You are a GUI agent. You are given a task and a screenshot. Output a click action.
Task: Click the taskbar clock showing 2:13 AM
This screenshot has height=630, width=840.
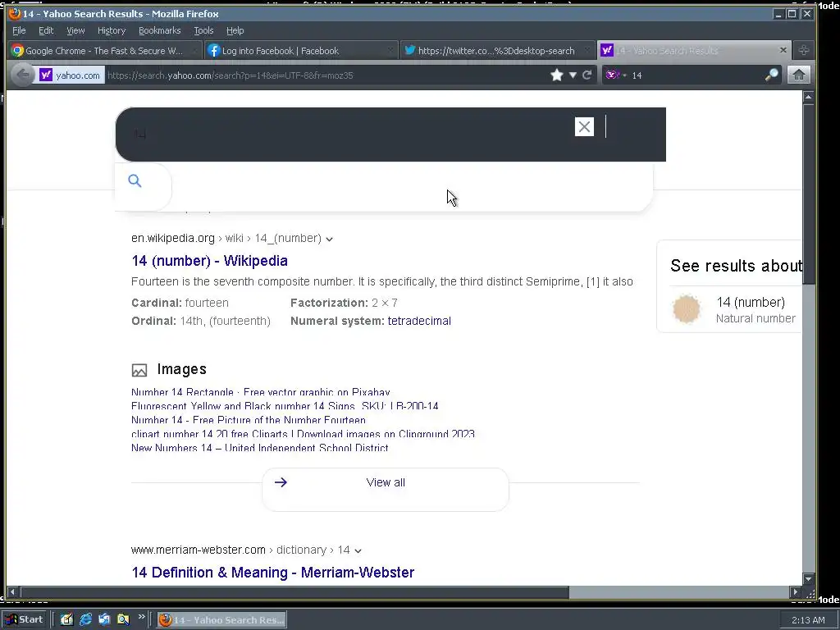[x=808, y=620]
